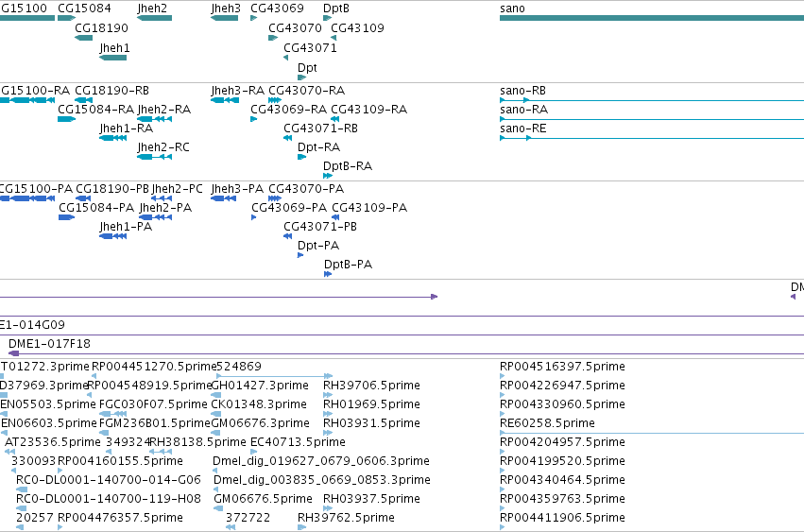
Task: Click the CG43109 gene label
Action: (x=357, y=28)
